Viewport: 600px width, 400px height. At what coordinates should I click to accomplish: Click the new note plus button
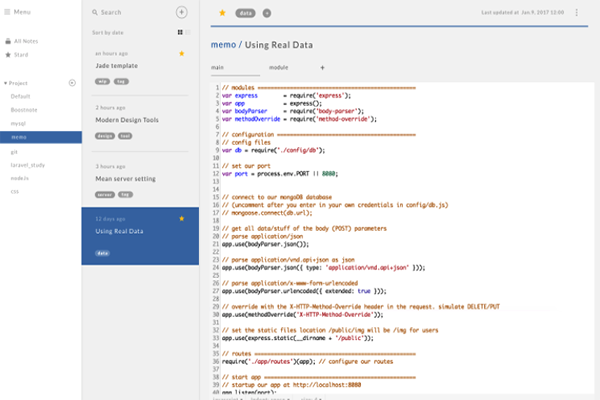[181, 12]
